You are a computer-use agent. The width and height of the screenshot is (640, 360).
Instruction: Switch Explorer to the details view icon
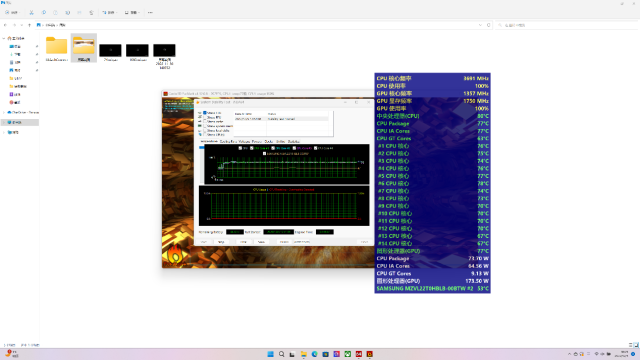pyautogui.click(x=631, y=345)
